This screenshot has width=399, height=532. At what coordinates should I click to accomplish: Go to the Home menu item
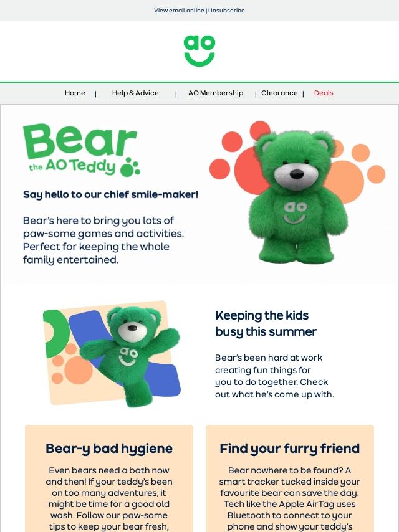tap(75, 93)
